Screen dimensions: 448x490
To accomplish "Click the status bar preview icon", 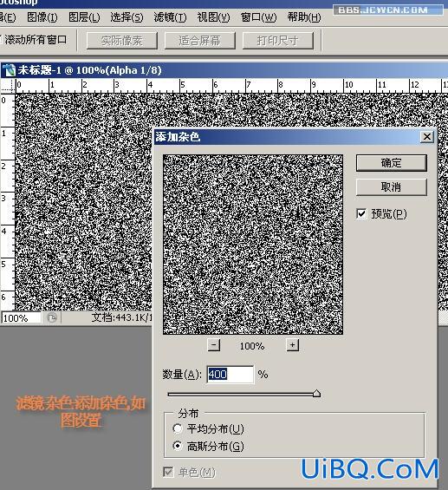I will pos(52,318).
